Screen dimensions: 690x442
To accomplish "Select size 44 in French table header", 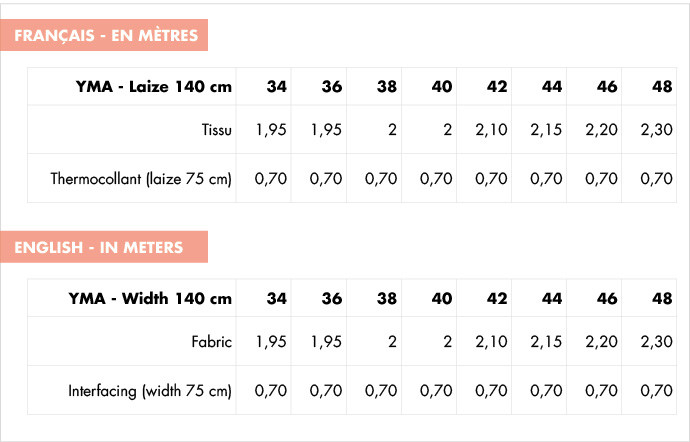I will (552, 86).
